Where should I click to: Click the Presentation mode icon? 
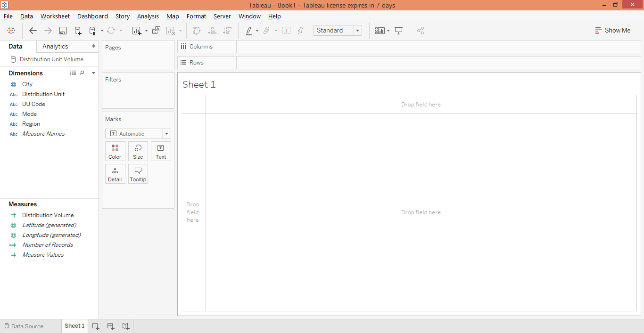399,31
